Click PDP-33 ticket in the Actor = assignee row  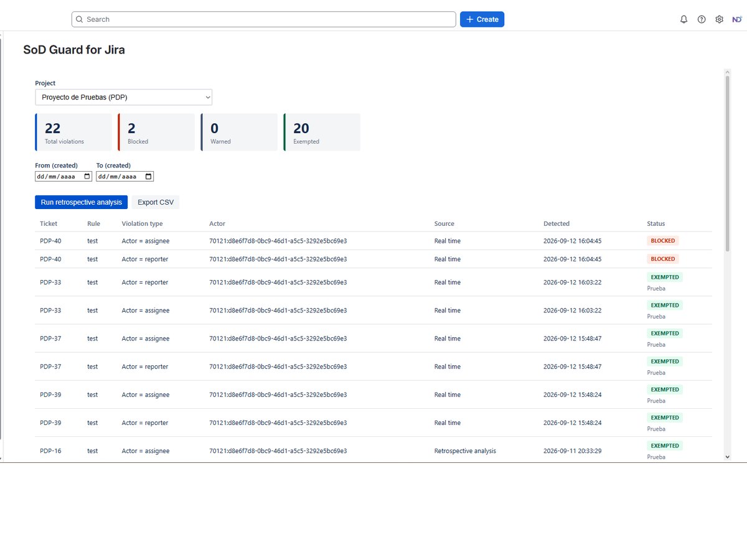(50, 310)
